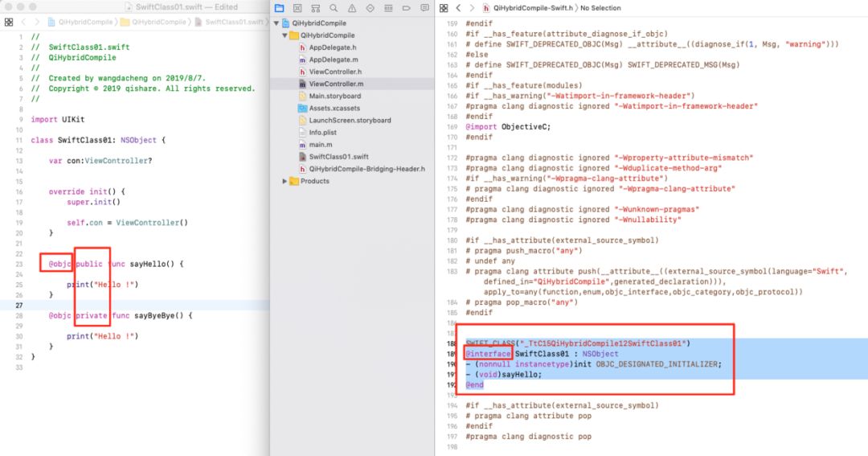Image resolution: width=868 pixels, height=456 pixels.
Task: Select QiHybridCompile-Bridging-Header.h file
Action: 367,169
